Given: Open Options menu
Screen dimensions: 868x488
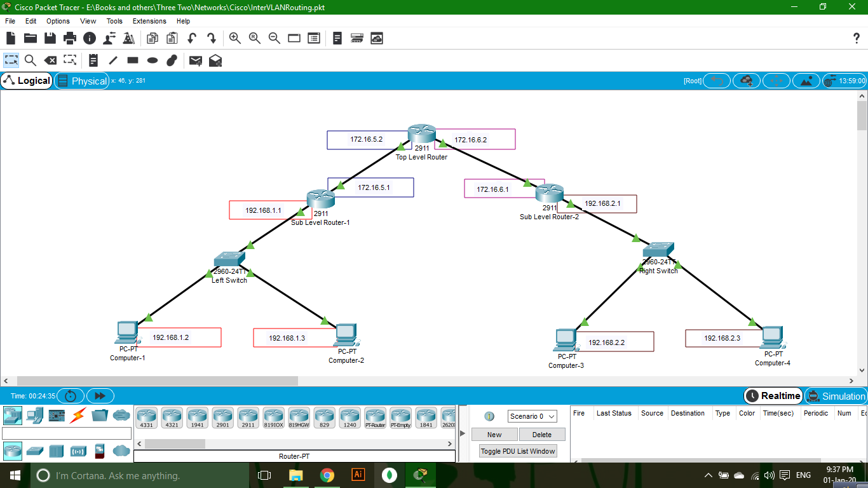Looking at the screenshot, I should pyautogui.click(x=58, y=21).
